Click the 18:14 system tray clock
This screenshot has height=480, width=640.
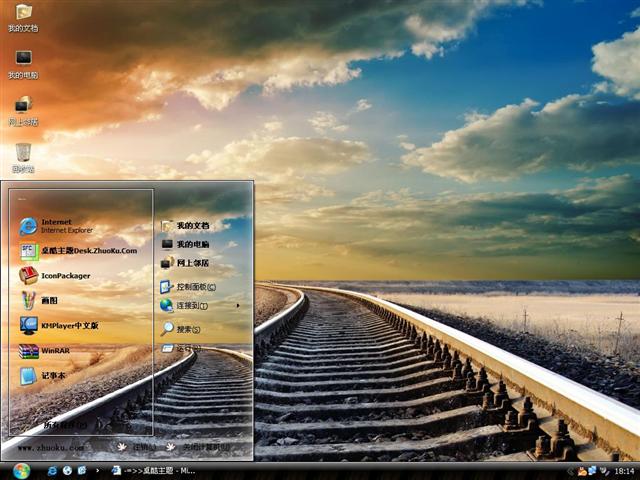point(624,470)
